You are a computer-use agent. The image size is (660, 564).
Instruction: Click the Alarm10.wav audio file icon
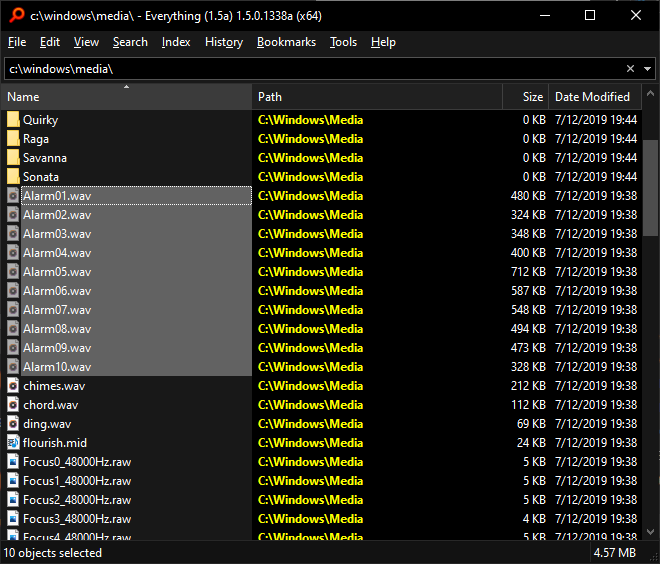tap(13, 367)
